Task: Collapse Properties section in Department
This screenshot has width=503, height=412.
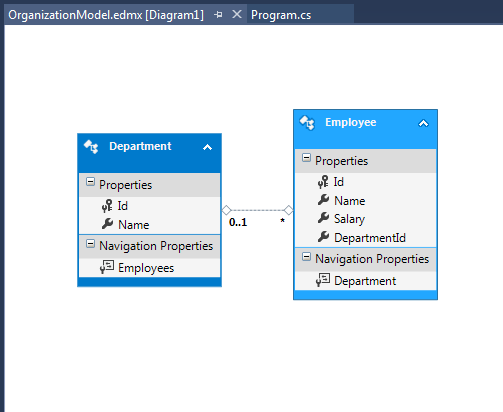Action: coord(90,182)
